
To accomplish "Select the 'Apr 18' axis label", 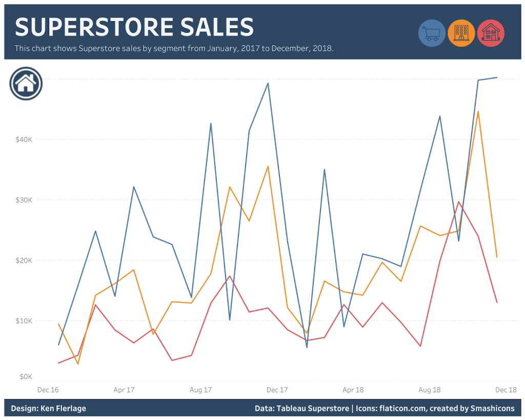I will tap(353, 390).
